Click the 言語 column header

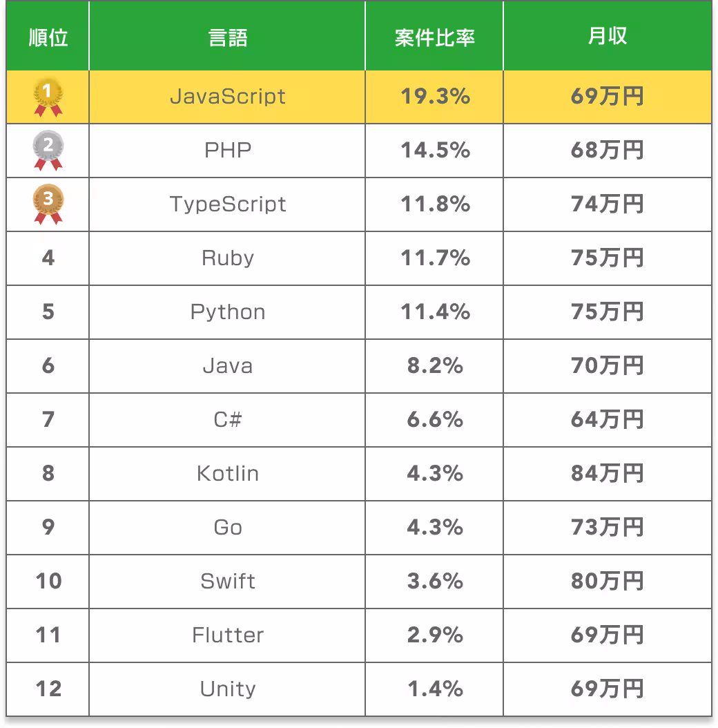pyautogui.click(x=227, y=37)
